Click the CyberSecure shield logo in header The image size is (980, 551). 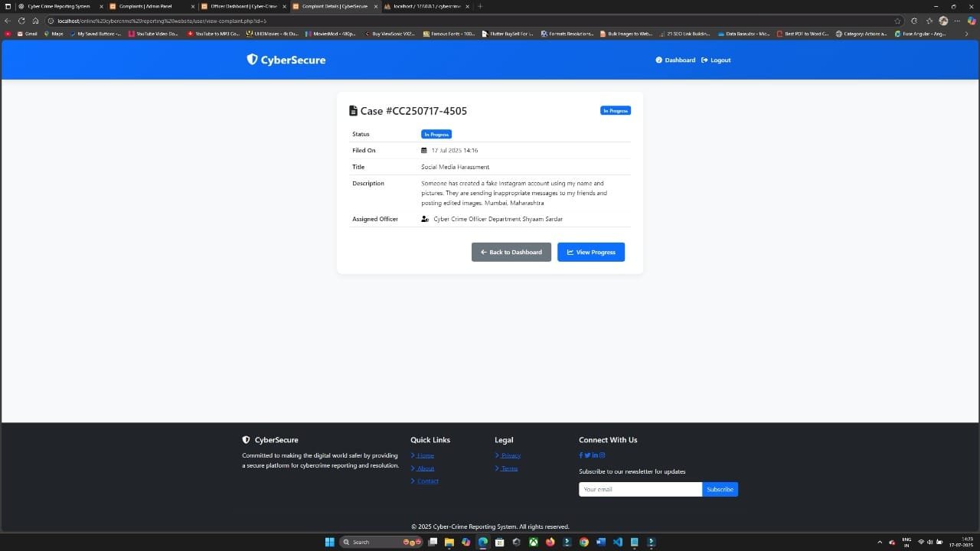coord(252,60)
